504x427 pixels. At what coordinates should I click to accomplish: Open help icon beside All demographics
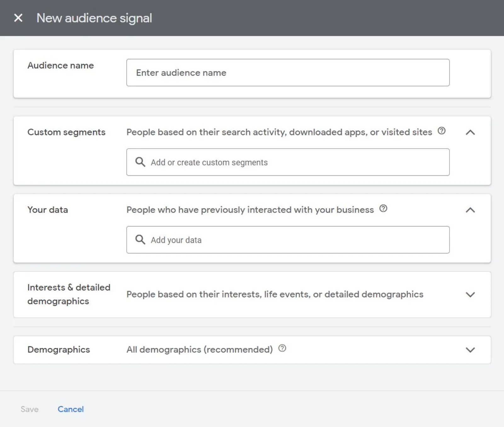(x=282, y=348)
